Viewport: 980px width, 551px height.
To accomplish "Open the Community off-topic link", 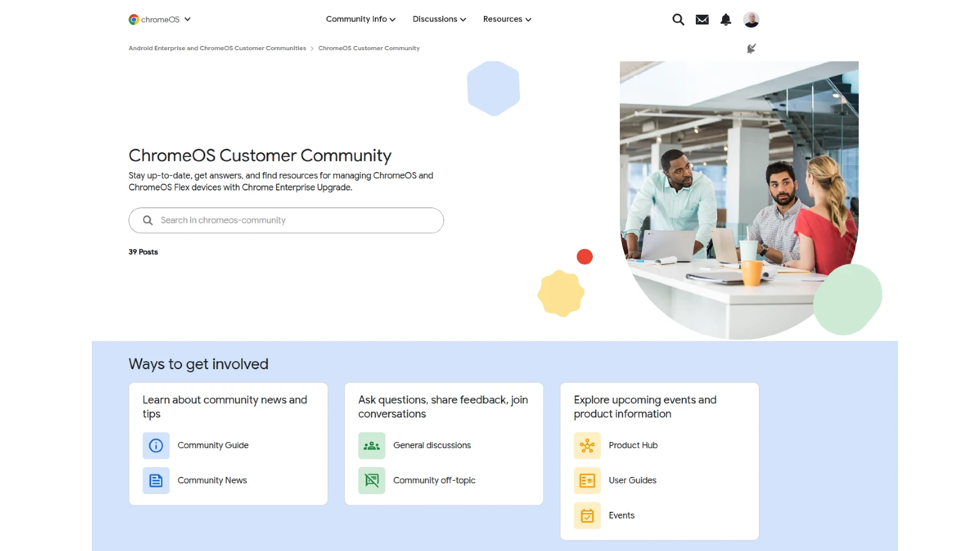I will (x=434, y=481).
